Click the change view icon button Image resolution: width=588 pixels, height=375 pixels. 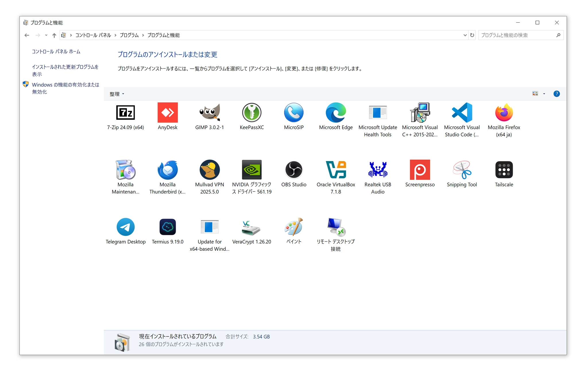pos(535,94)
